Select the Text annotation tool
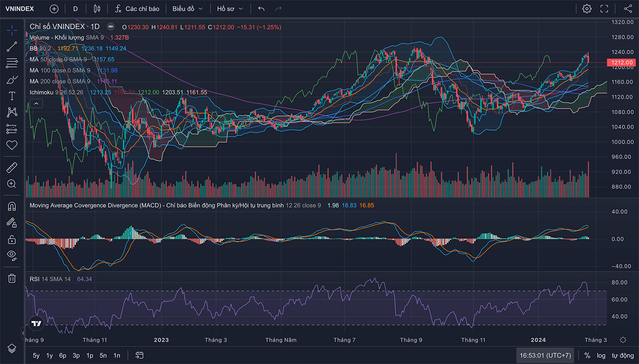 tap(12, 96)
